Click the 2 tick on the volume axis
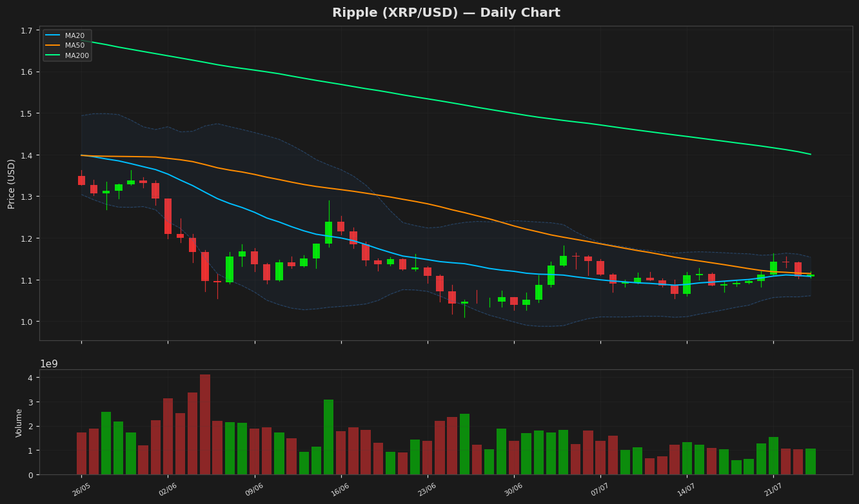 point(30,427)
